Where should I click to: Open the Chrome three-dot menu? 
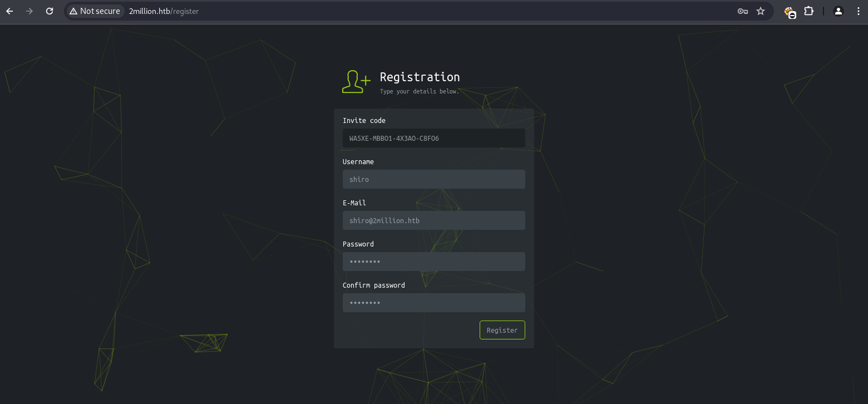859,11
